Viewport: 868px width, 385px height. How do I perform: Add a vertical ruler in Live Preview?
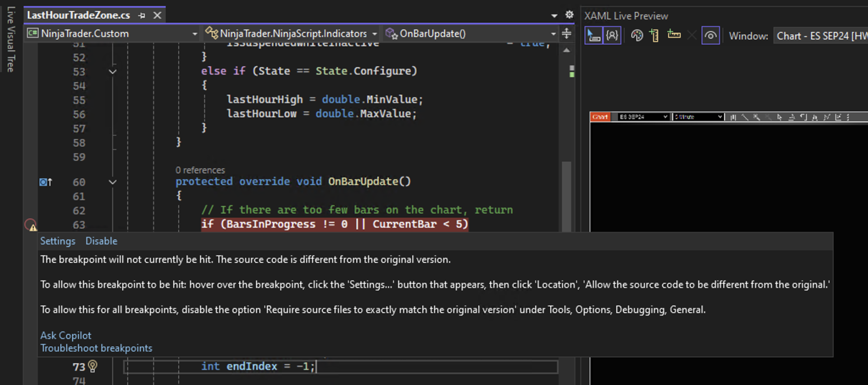coord(654,36)
